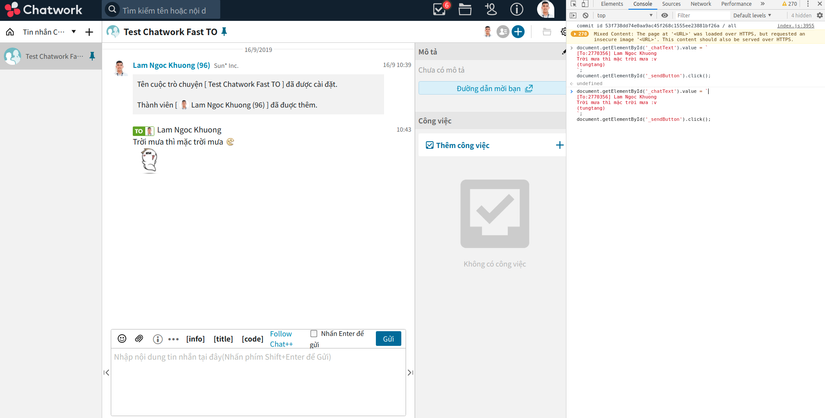Open the 'Tin nhắn' filter dropdown
825x418 pixels.
tap(49, 32)
